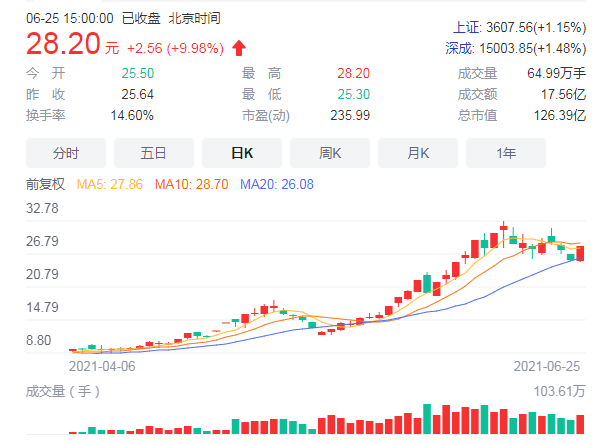This screenshot has height=444, width=615.
Task: Click the 8.80 price axis label
Action: click(38, 340)
